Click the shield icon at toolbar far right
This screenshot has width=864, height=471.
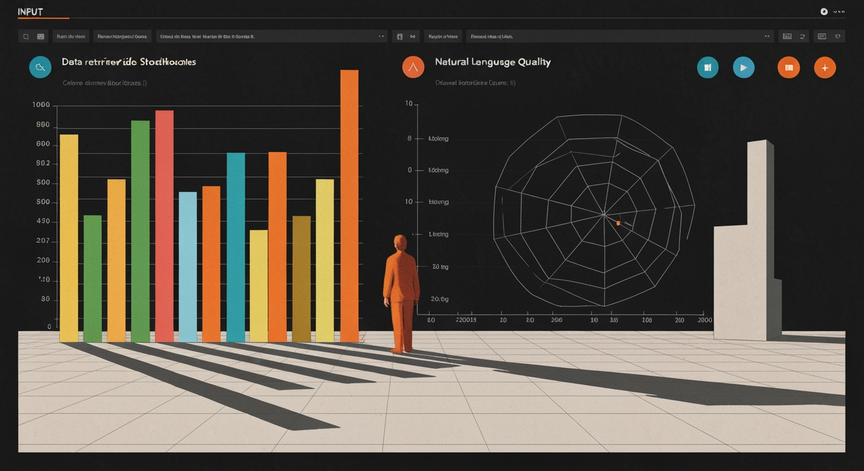(x=838, y=36)
